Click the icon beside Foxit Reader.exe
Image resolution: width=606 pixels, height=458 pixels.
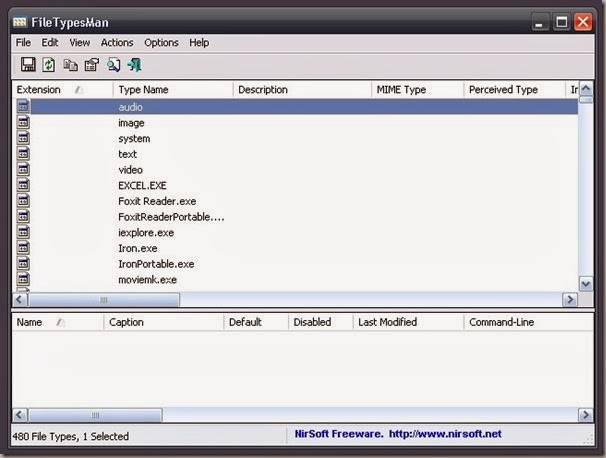click(23, 201)
